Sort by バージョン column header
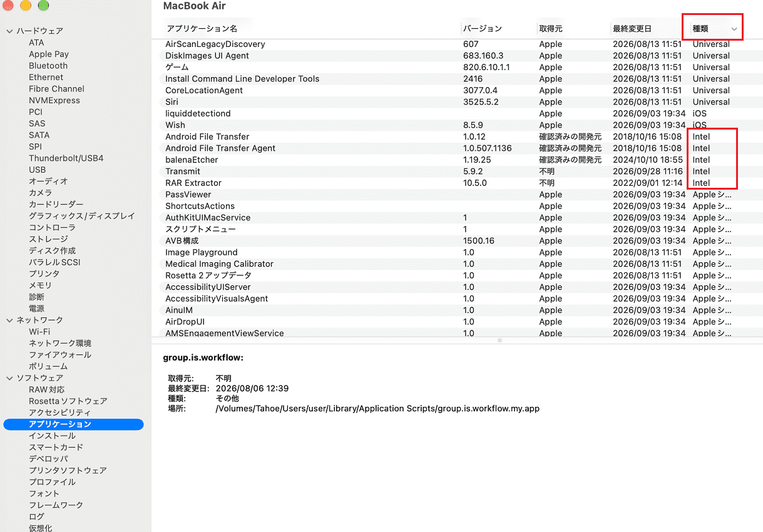The image size is (763, 532). tap(483, 29)
